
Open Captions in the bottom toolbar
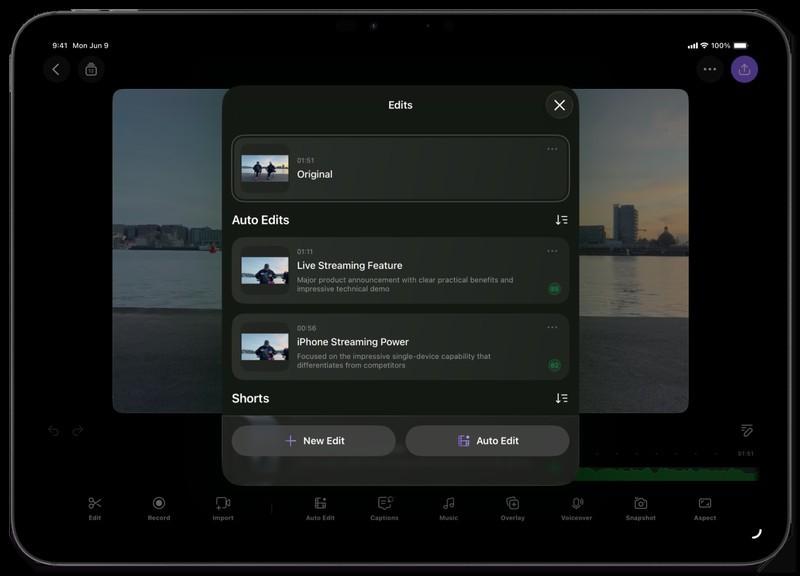(384, 506)
